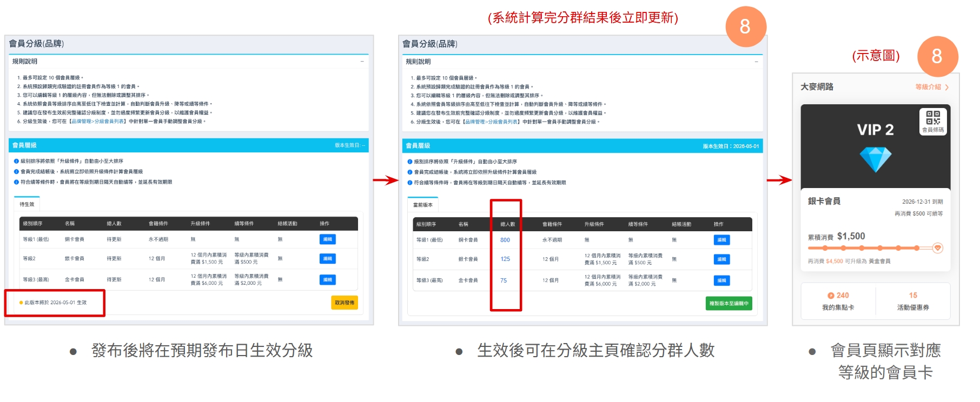The image size is (980, 402).
Task: Click the info icon beside 級別排序 in left panel
Action: coord(16,161)
